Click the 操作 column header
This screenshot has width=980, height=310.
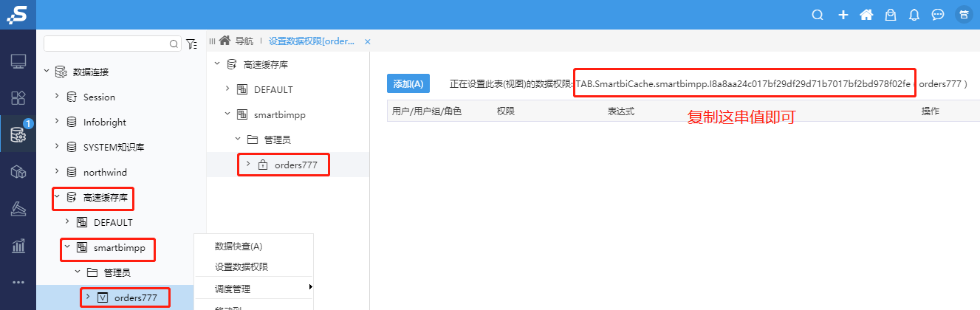click(930, 111)
